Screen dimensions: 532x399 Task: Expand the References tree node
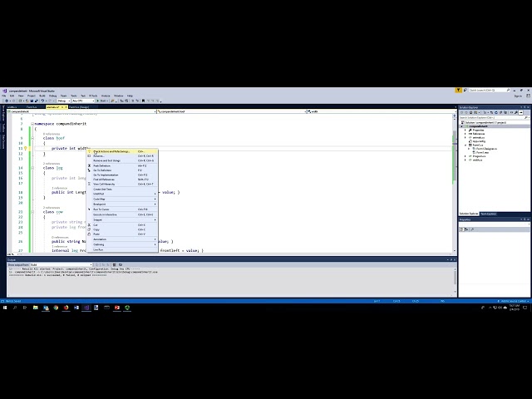click(x=465, y=134)
